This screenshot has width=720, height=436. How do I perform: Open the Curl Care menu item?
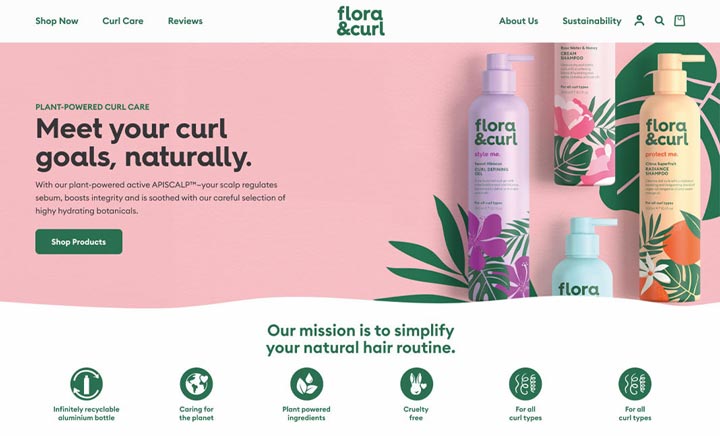point(123,21)
